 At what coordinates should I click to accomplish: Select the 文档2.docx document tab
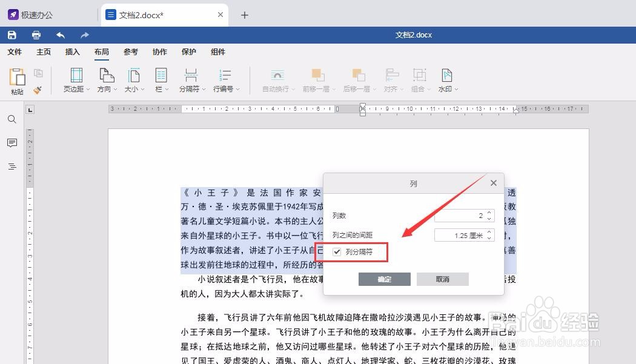165,15
